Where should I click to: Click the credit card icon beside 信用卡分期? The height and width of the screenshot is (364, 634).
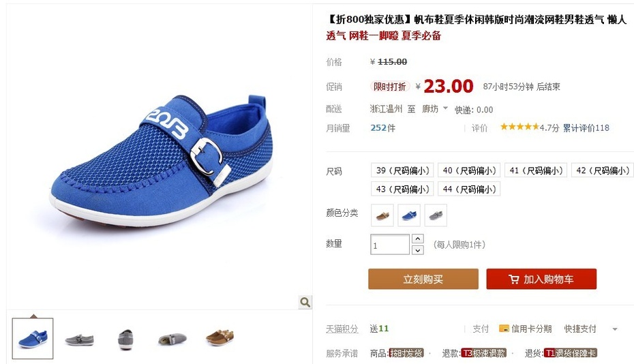[504, 329]
